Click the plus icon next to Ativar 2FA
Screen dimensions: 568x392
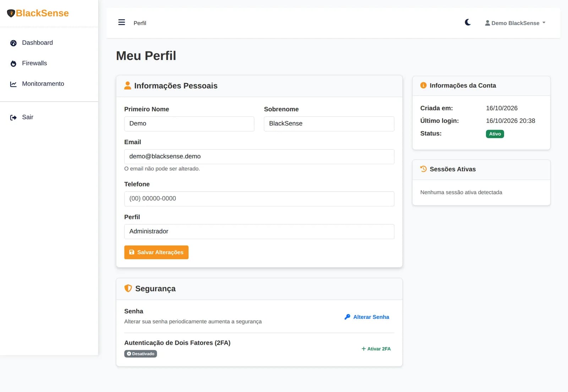pos(364,349)
